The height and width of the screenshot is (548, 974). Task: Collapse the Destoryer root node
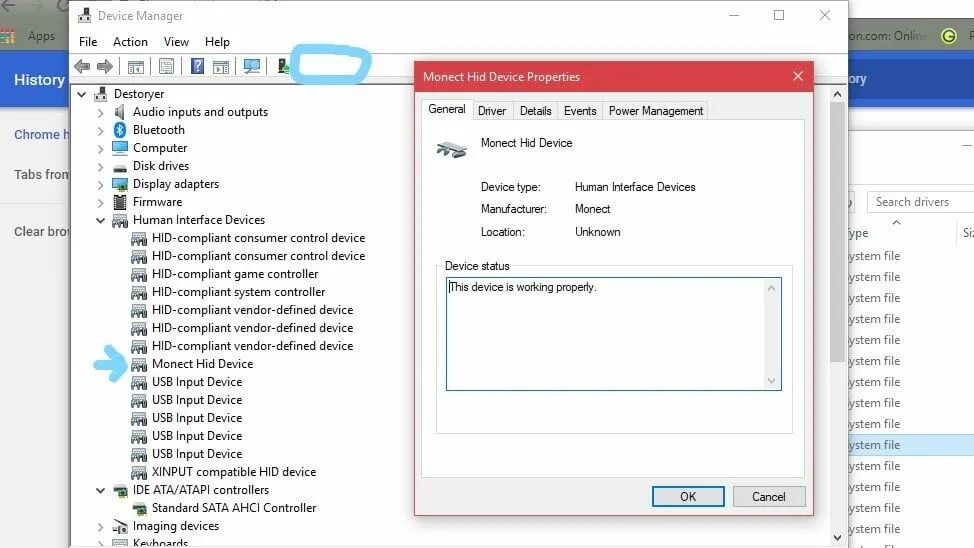(x=81, y=94)
